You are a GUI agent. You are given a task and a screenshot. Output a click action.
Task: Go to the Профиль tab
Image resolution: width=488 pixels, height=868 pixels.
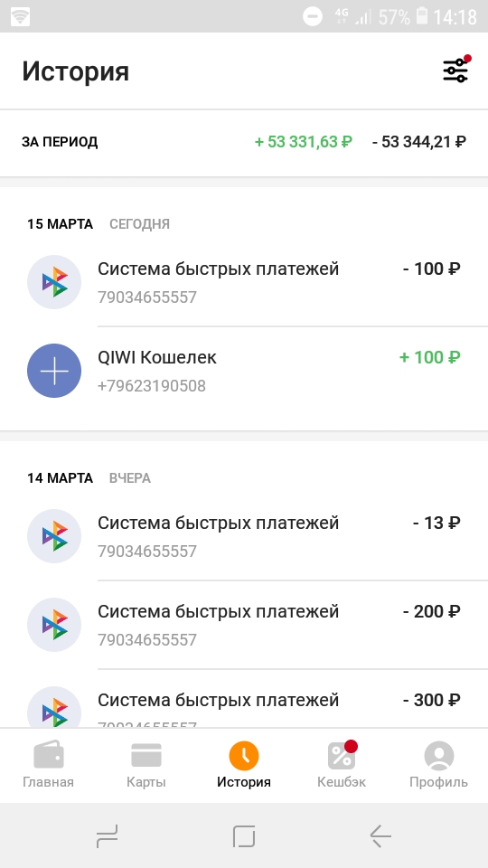click(x=439, y=766)
